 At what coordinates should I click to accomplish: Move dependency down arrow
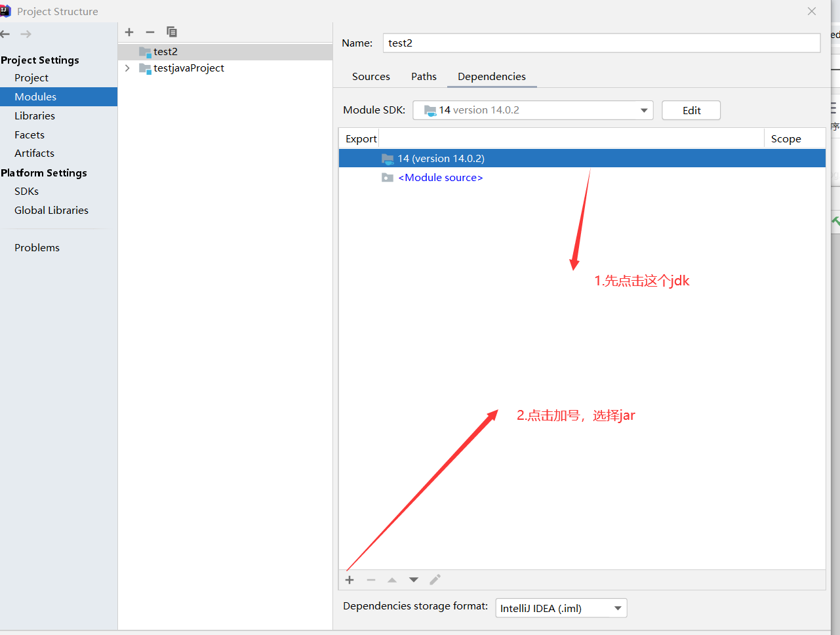[x=414, y=580]
